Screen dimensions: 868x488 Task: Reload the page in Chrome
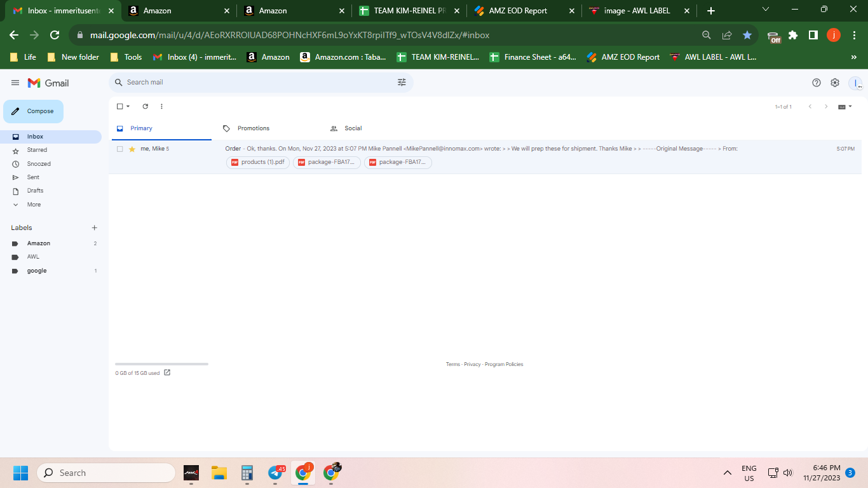tap(55, 35)
